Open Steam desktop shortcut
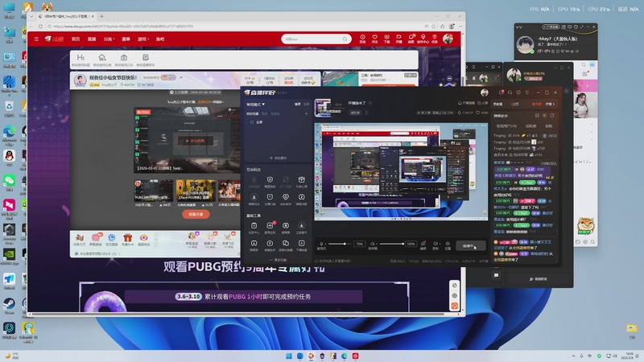This screenshot has height=362, width=644. point(9,306)
